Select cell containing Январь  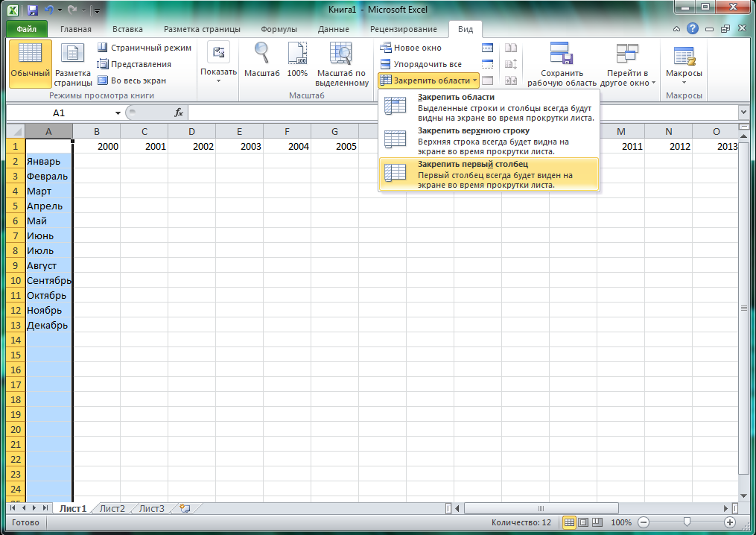pyautogui.click(x=48, y=161)
